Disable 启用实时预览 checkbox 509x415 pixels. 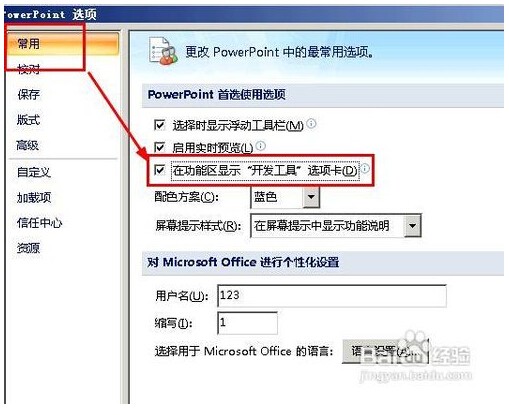point(160,147)
